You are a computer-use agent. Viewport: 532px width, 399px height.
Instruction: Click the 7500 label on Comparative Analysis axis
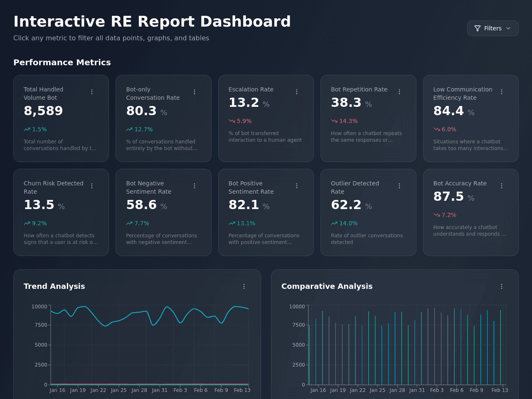click(298, 325)
